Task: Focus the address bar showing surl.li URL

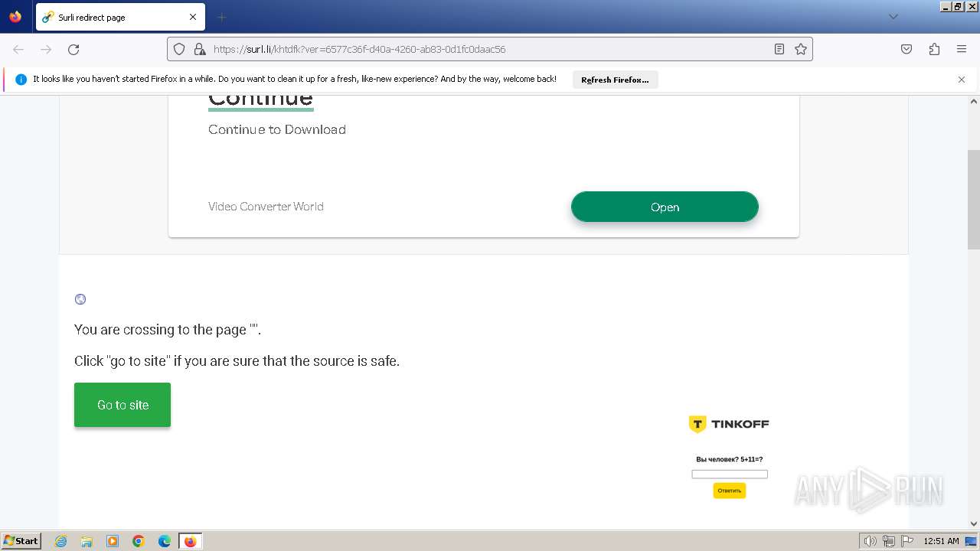Action: tap(490, 49)
